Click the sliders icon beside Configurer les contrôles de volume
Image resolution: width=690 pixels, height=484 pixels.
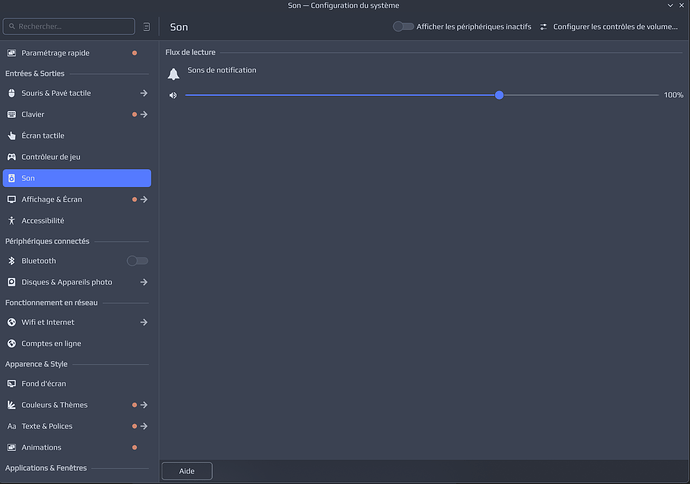(x=543, y=27)
